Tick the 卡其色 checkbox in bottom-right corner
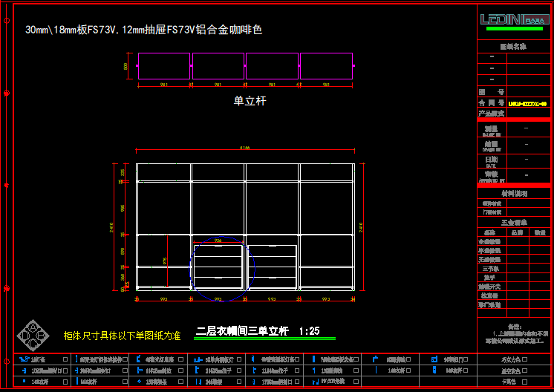 (525, 381)
